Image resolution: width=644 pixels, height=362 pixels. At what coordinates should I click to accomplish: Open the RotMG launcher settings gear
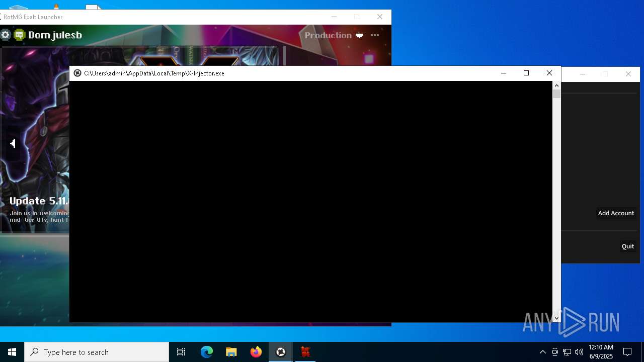coord(6,35)
